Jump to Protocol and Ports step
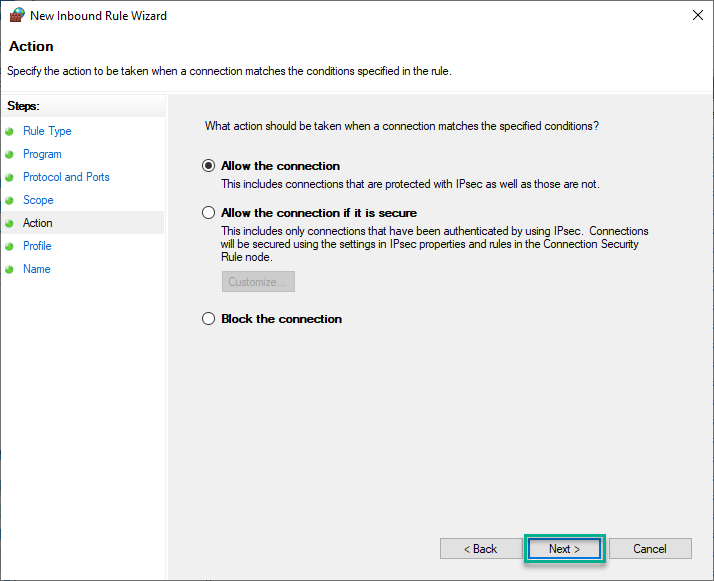The width and height of the screenshot is (714, 581). pos(66,177)
